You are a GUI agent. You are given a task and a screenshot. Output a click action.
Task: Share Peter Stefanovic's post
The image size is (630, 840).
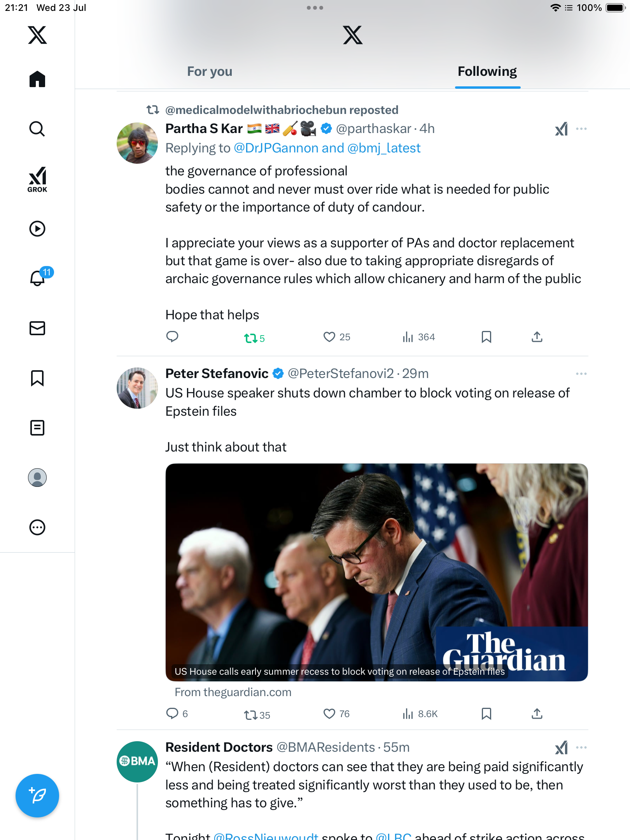pyautogui.click(x=537, y=714)
